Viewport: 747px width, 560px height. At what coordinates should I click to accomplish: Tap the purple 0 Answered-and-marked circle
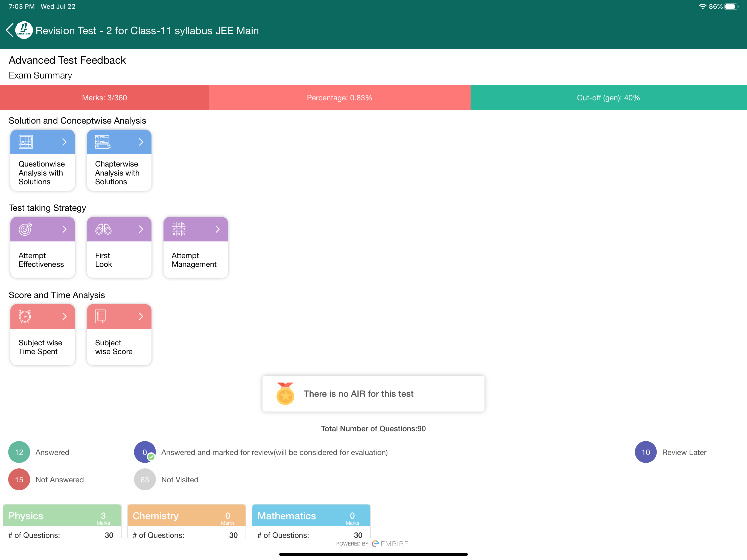click(145, 452)
